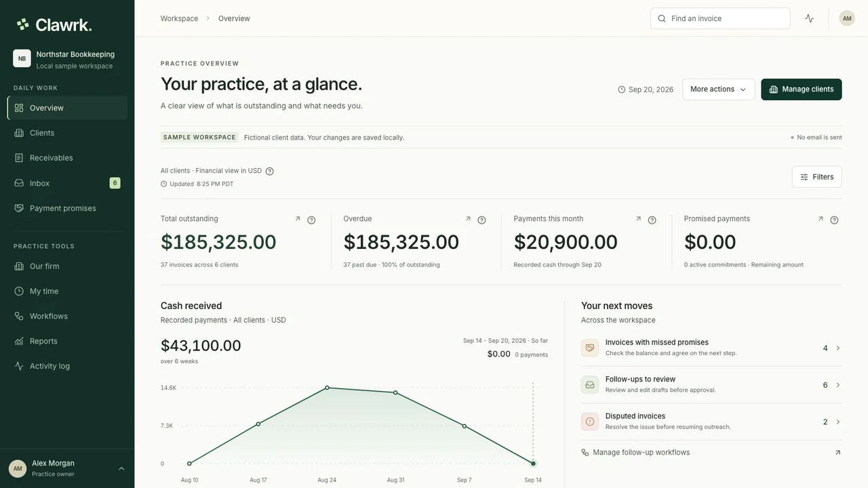This screenshot has height=488, width=868.
Task: Open the AM user avatar in top bar
Action: click(847, 18)
